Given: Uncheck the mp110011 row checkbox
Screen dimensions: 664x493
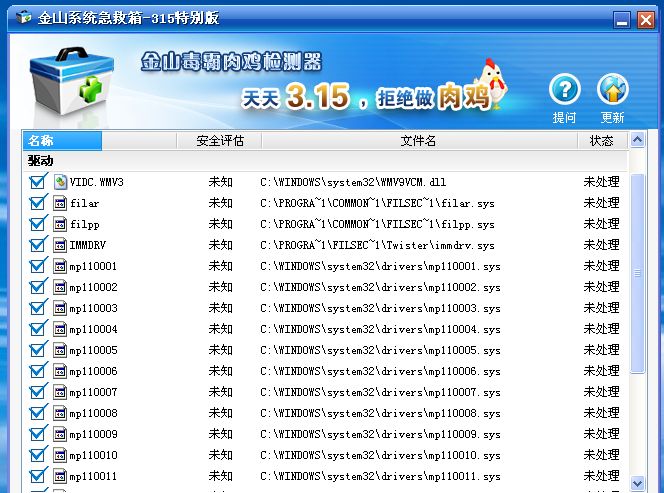Looking at the screenshot, I should [37, 476].
